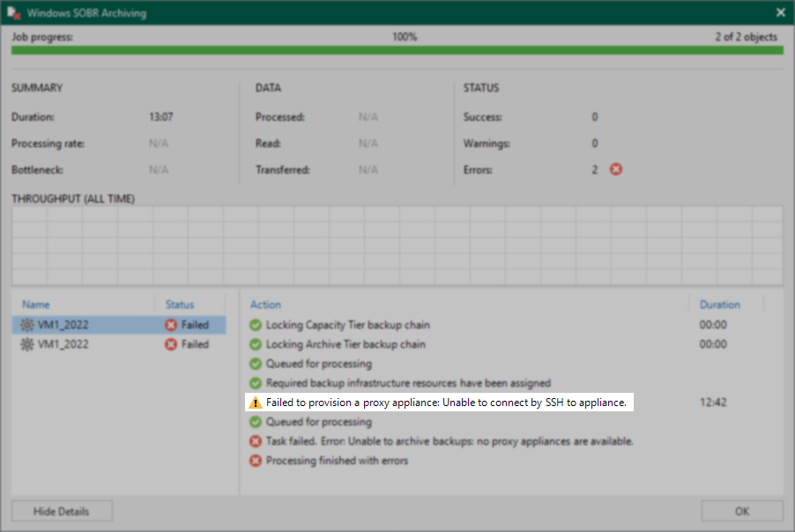Click the Failed text in the second VM1_2022 row
The height and width of the screenshot is (532, 795).
point(195,344)
